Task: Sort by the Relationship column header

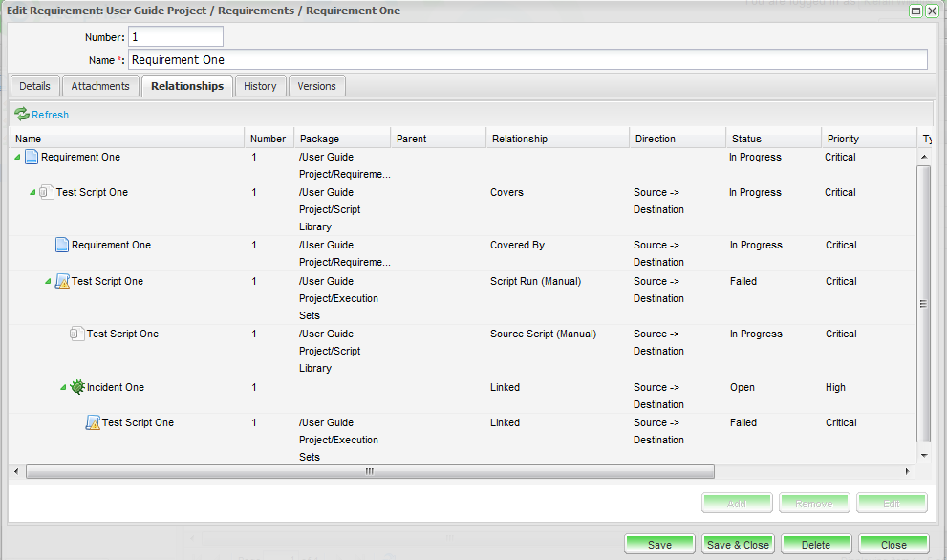Action: 520,139
